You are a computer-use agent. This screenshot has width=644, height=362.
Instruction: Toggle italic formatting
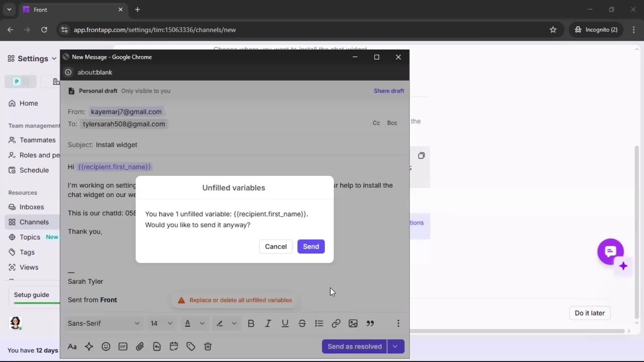[x=268, y=323]
